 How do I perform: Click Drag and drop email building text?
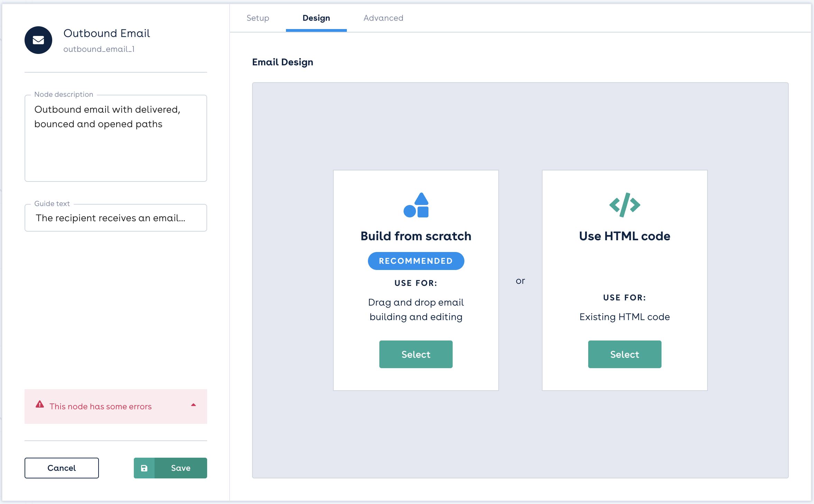[416, 310]
